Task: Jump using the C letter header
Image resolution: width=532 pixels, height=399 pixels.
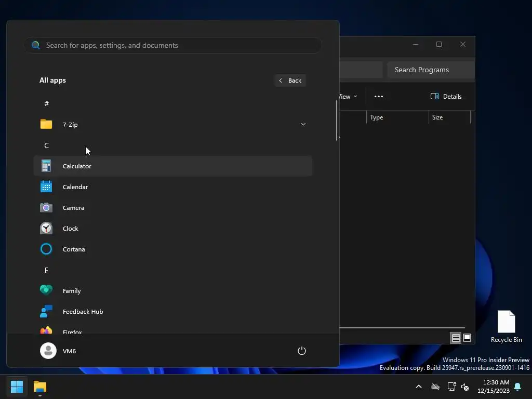Action: pos(46,145)
